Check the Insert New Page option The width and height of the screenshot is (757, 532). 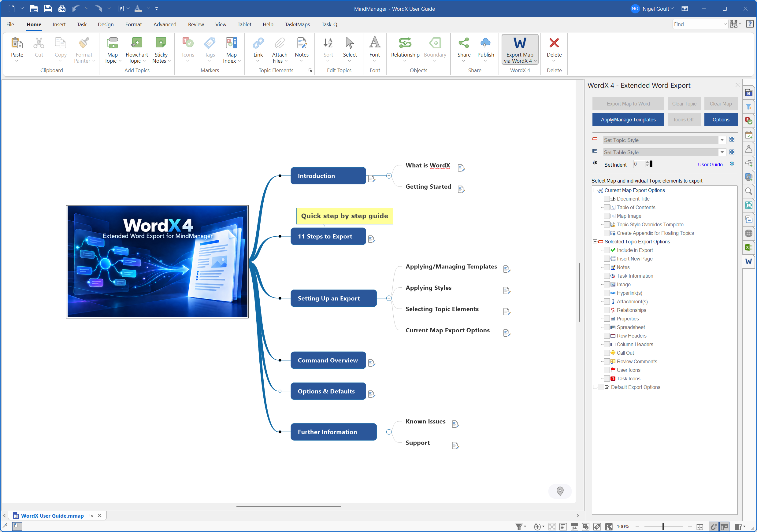[606, 259]
